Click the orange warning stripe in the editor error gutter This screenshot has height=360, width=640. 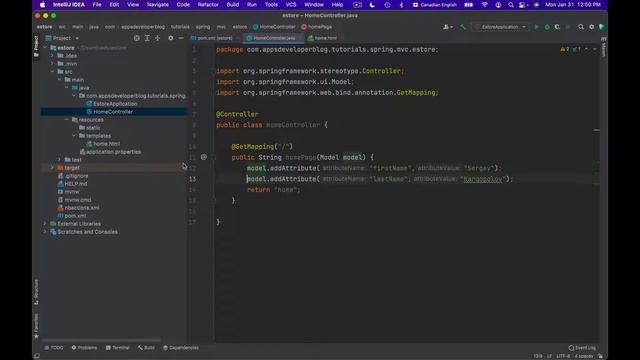click(596, 130)
